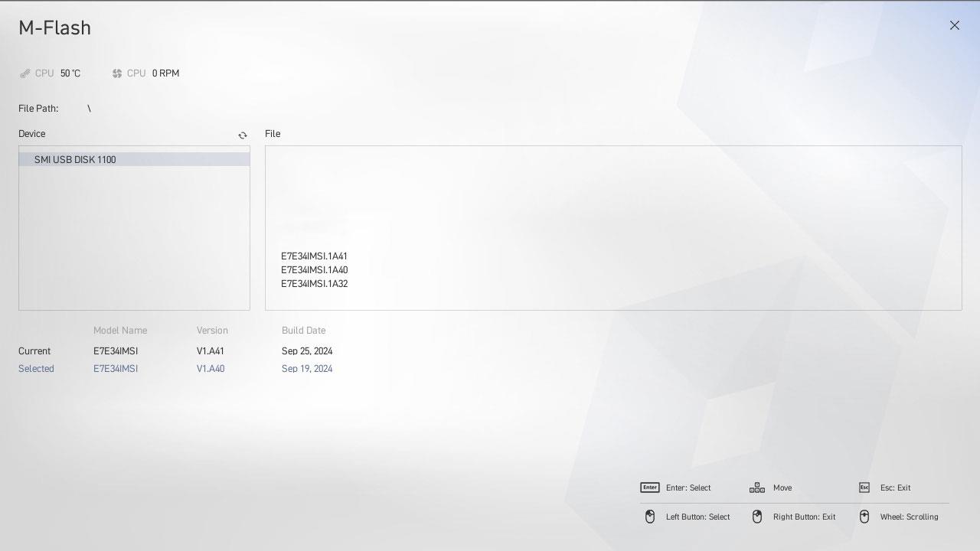Close the M-Flash window
980x551 pixels.
[x=954, y=25]
